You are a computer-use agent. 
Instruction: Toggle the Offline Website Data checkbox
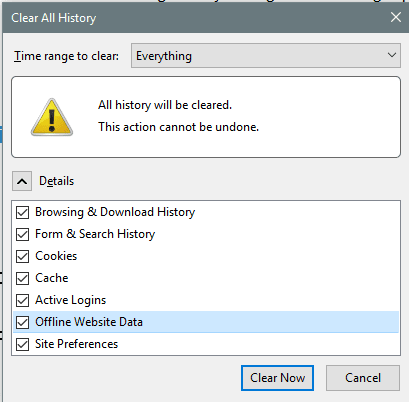(x=22, y=322)
